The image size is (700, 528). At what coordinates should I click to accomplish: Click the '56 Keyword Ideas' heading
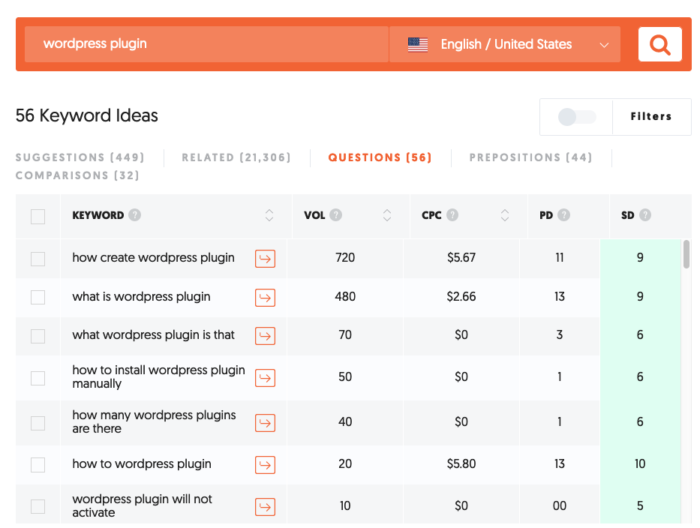point(87,116)
